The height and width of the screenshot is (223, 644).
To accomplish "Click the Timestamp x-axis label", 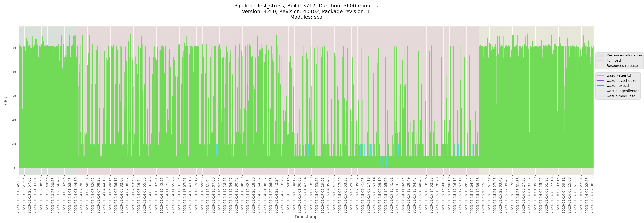I will (x=306, y=217).
